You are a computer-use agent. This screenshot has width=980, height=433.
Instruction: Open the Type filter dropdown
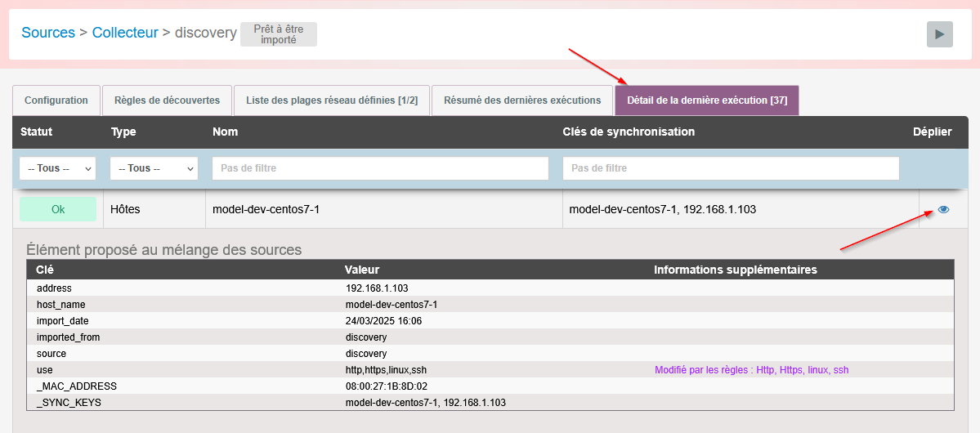154,168
